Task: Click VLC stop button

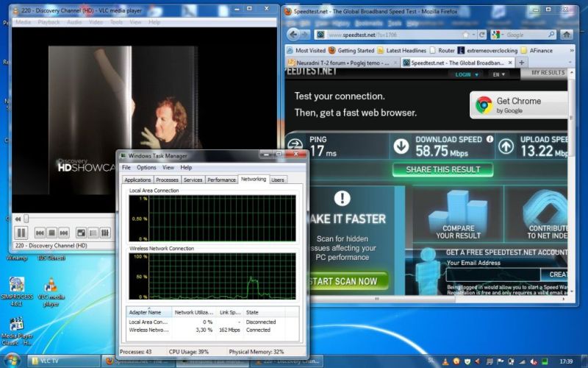Action: [x=52, y=233]
